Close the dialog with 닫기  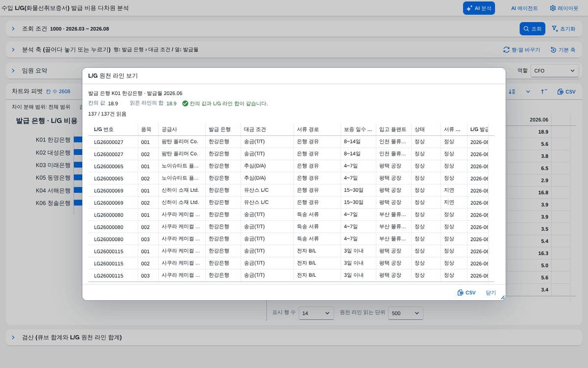click(x=491, y=292)
